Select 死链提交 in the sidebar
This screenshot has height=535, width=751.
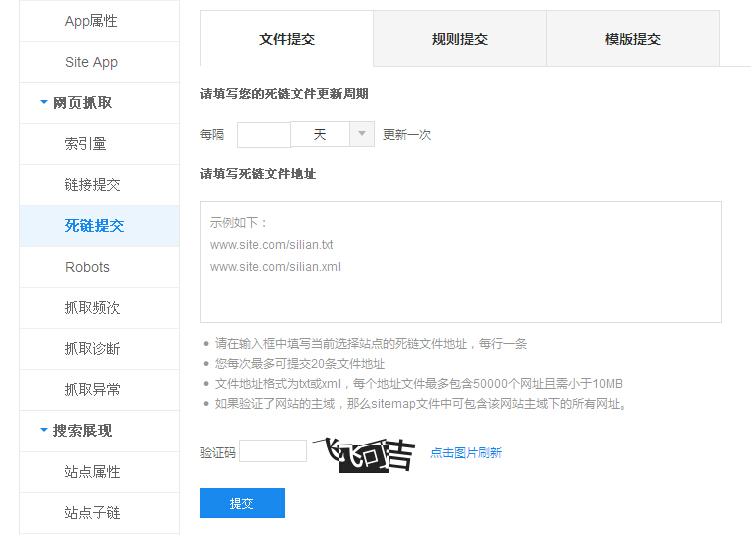94,226
